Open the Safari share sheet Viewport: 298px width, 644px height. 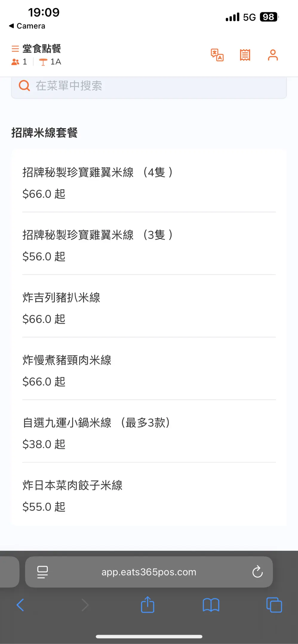(x=148, y=605)
